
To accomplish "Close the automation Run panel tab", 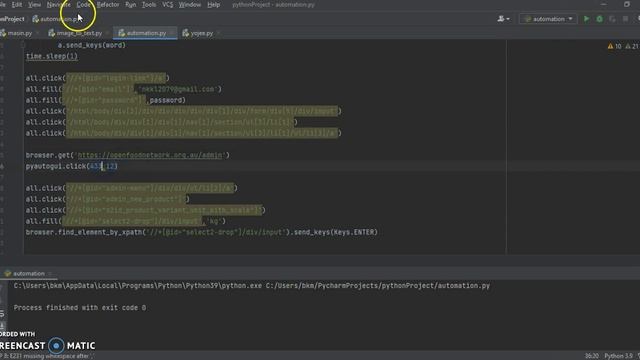I will 50,273.
